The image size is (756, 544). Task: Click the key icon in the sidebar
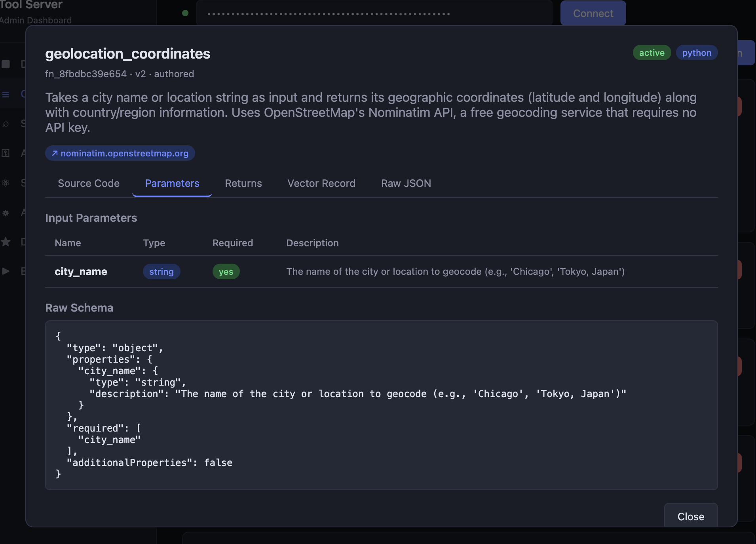coord(6,153)
